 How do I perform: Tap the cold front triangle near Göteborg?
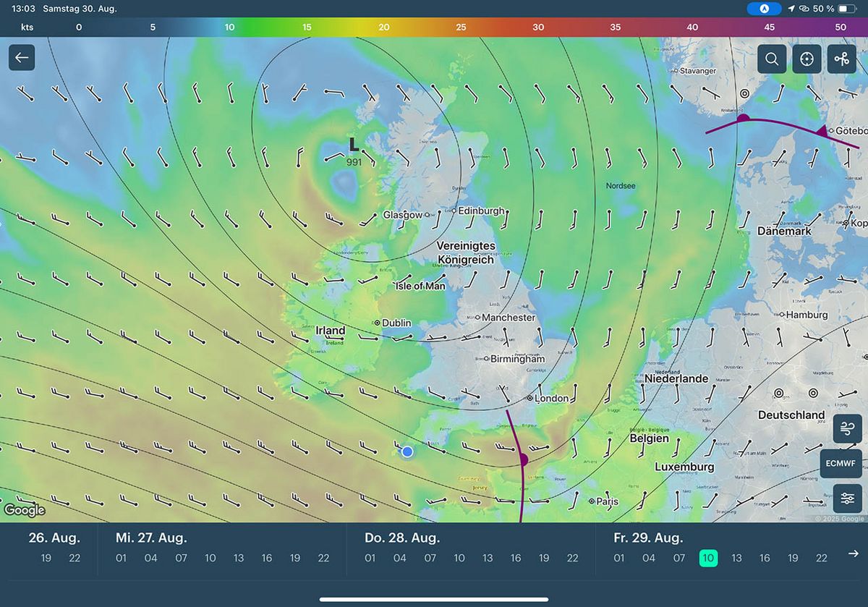coord(821,132)
